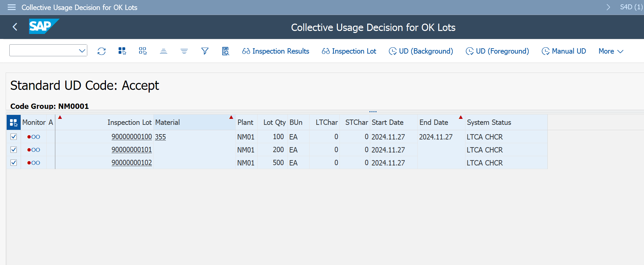Image resolution: width=644 pixels, height=265 pixels.
Task: Sort the list in descending order
Action: [184, 51]
